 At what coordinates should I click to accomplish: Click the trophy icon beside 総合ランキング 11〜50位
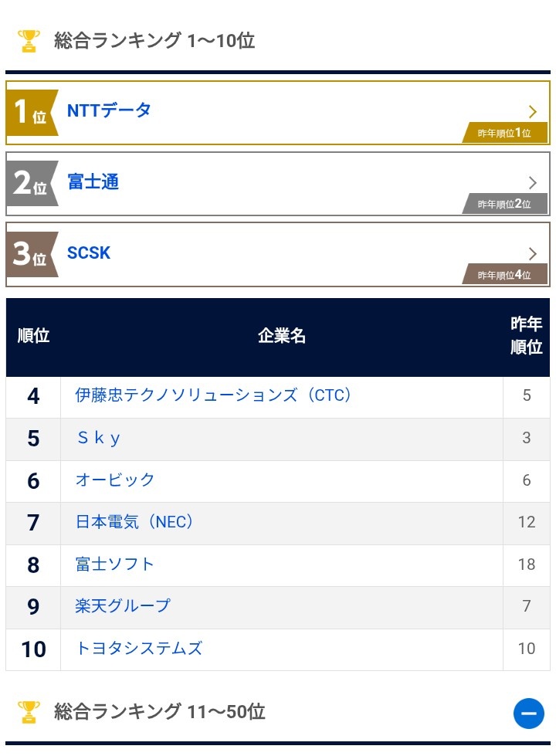tap(29, 711)
